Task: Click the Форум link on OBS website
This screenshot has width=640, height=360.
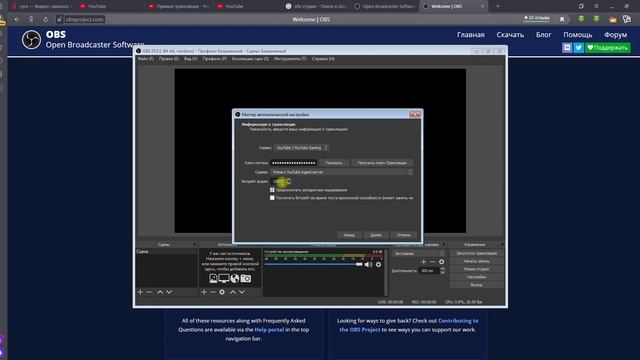Action: (616, 35)
